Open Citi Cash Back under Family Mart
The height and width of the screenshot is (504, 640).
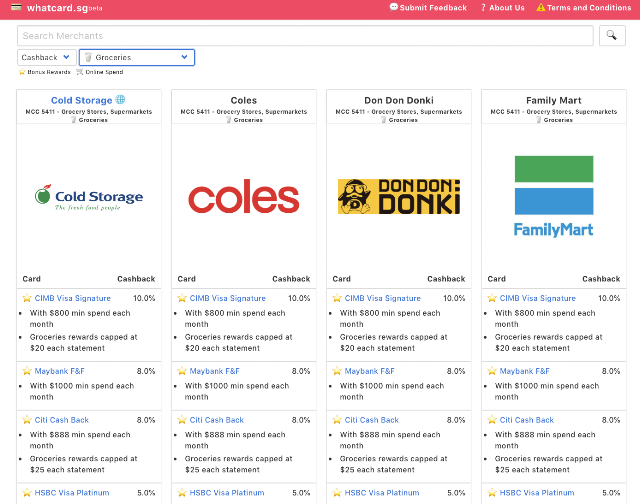click(527, 420)
